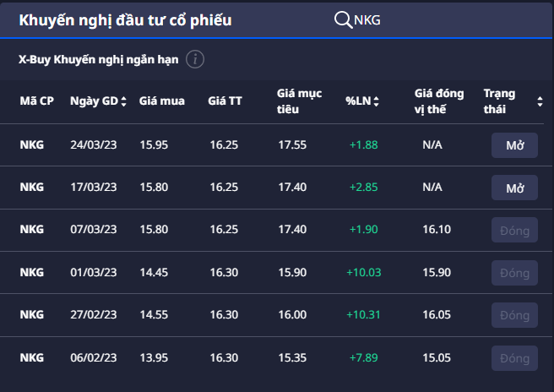The width and height of the screenshot is (554, 392).
Task: Click Đóng button for 07/03/23 row
Action: point(514,229)
